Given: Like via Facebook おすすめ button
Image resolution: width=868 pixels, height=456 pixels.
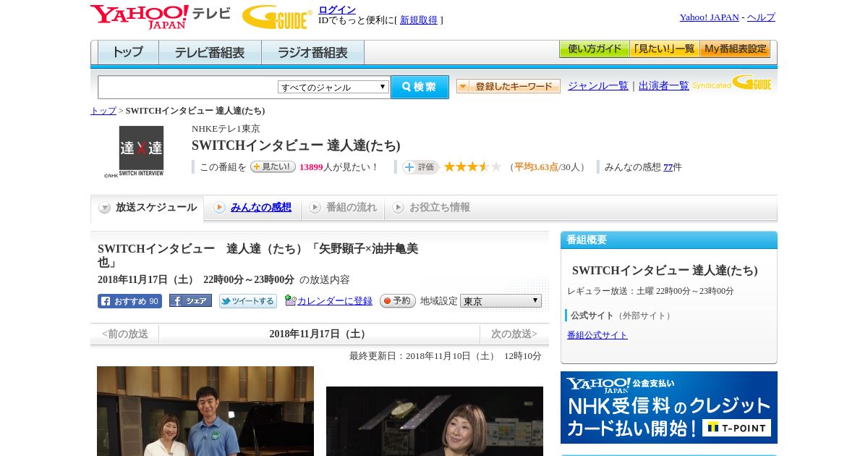Looking at the screenshot, I should 129,301.
